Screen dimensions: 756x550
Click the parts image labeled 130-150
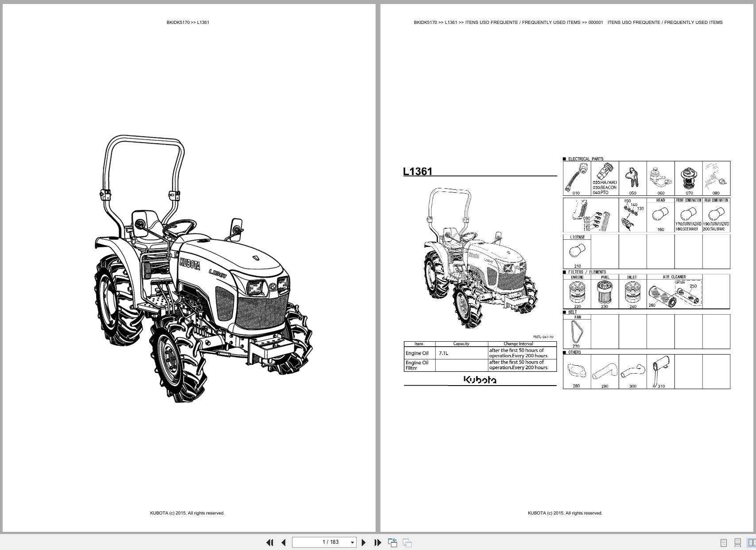coord(632,215)
